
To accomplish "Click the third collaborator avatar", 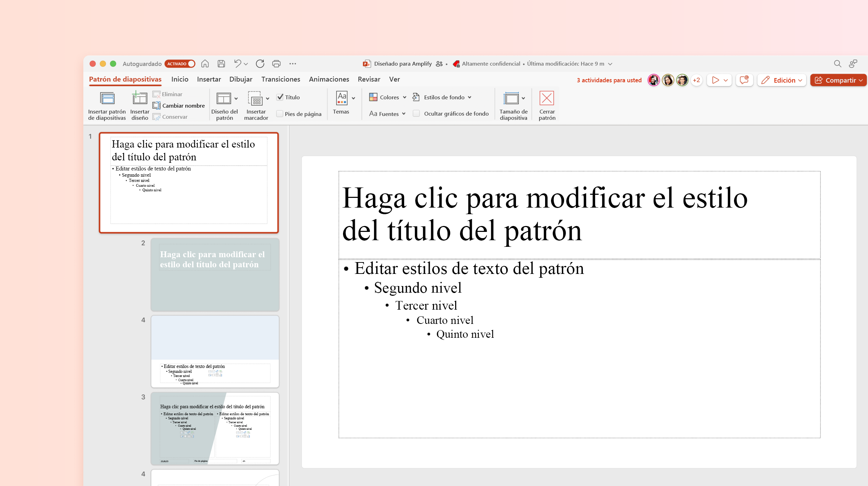I will pyautogui.click(x=682, y=80).
